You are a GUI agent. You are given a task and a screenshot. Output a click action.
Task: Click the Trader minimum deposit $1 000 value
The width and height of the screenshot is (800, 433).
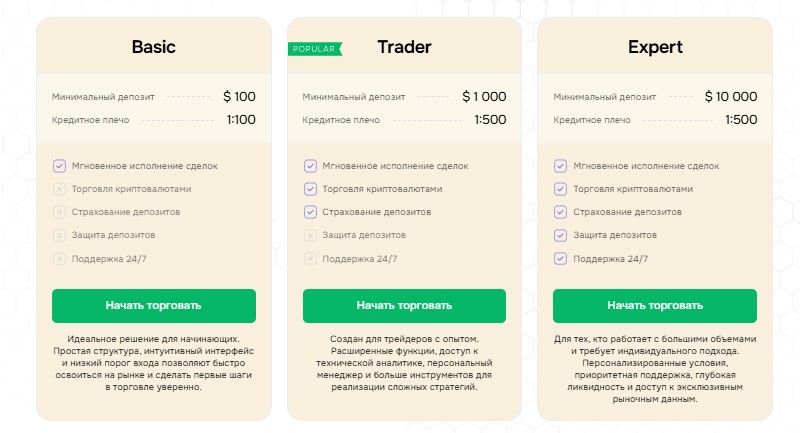click(484, 97)
